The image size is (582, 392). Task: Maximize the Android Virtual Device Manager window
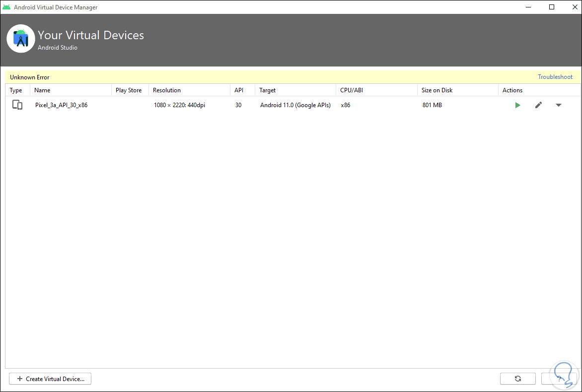(x=552, y=7)
